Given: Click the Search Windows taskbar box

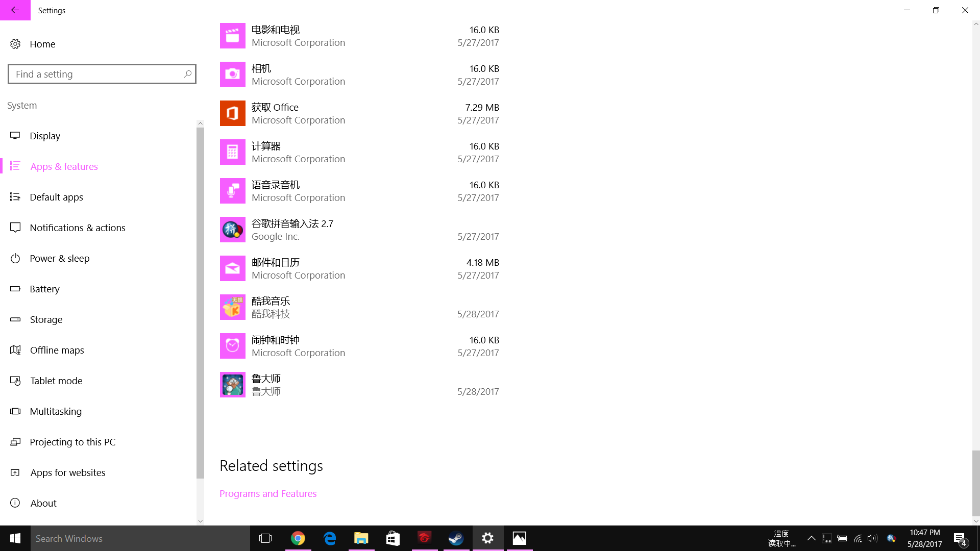Looking at the screenshot, I should point(140,538).
